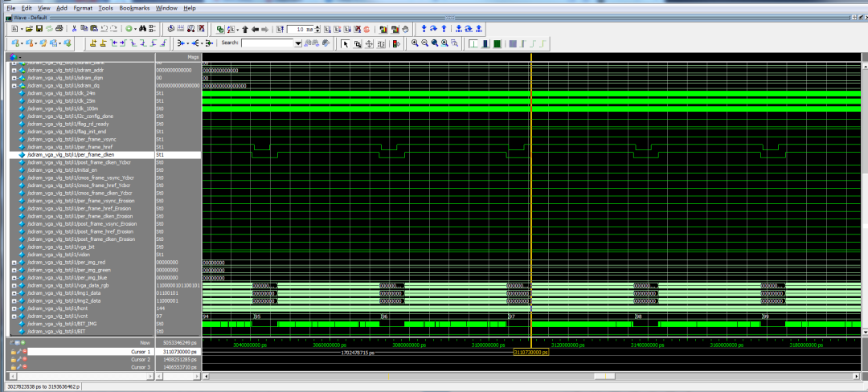Click the Insert Cursor icon
Screen dimensions: 868x392
95,43
